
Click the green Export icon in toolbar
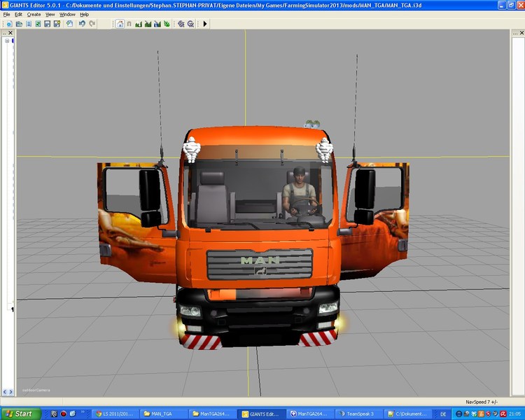[38, 24]
